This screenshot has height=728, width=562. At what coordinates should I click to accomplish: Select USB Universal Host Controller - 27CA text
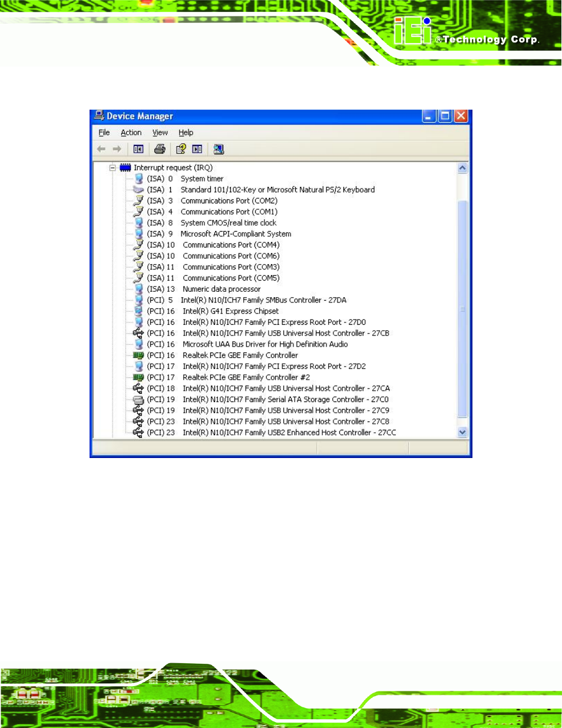click(286, 388)
